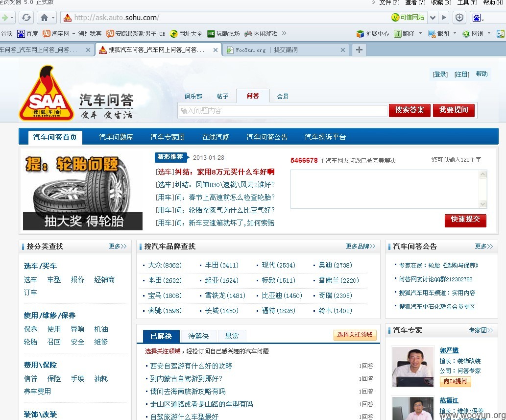Click the SAA site icon in address bar
506x420 pixels.
[68, 18]
